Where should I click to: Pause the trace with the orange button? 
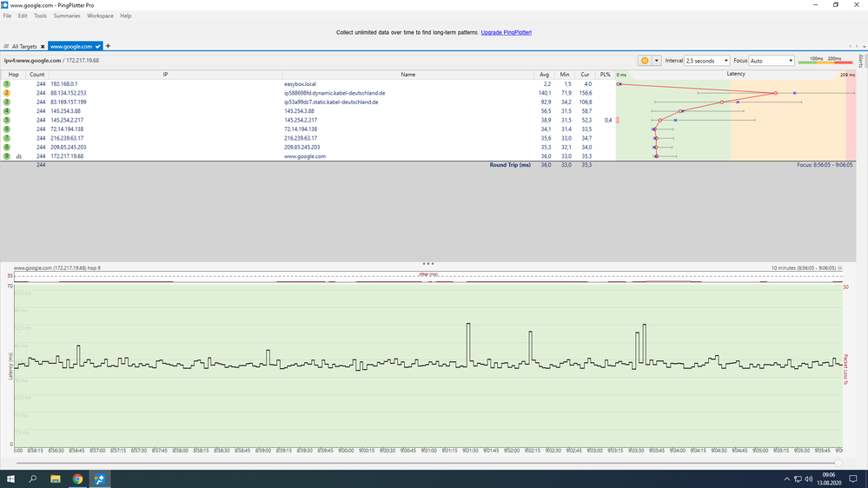pyautogui.click(x=645, y=61)
